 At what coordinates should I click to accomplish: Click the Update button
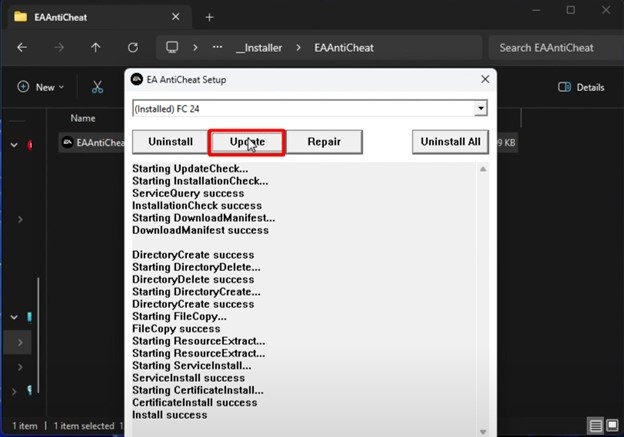pos(246,142)
